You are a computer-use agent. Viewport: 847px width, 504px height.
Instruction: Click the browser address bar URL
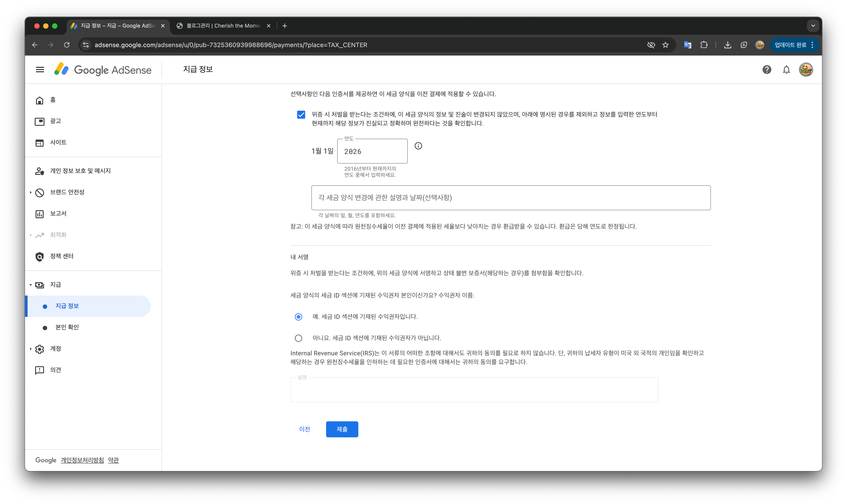231,45
